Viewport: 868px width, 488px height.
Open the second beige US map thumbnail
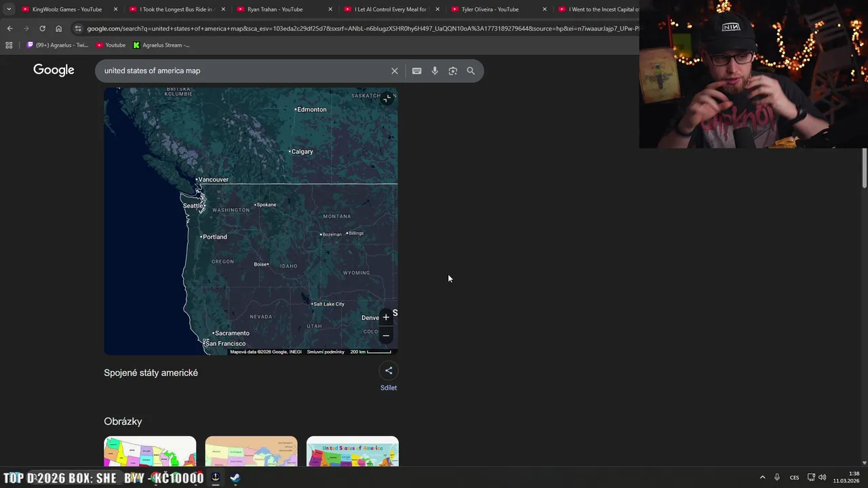(x=251, y=451)
